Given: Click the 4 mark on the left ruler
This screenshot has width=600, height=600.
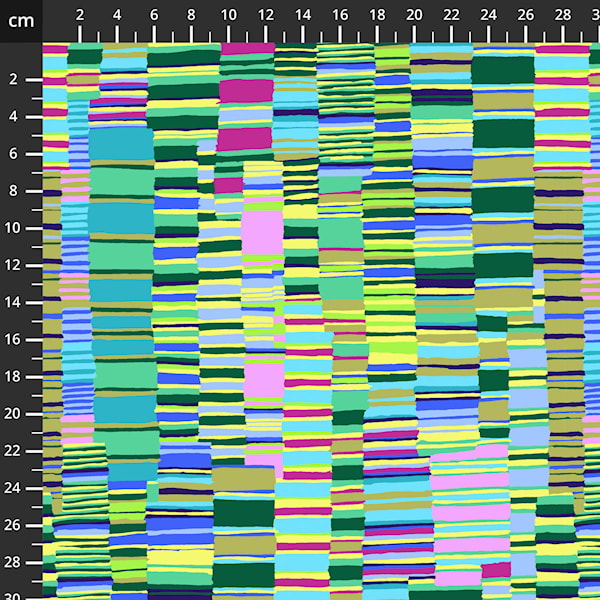Looking at the screenshot, I should point(16,117).
